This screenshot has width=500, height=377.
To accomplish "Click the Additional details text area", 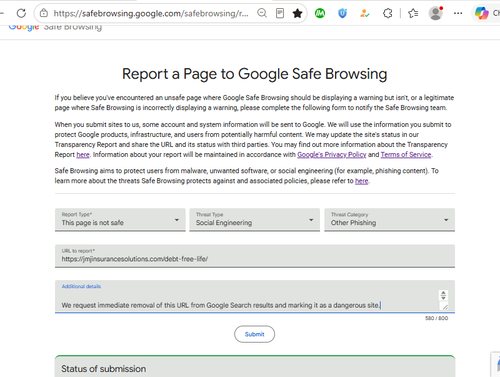I will point(255,296).
